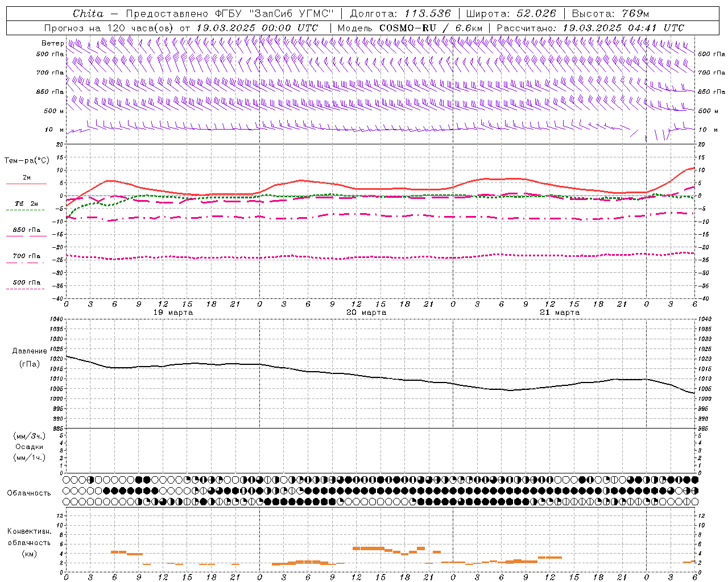Select the forecast start time "19.03.2025 00:00 UTC"
This screenshot has height=582, width=728.
[x=257, y=28]
